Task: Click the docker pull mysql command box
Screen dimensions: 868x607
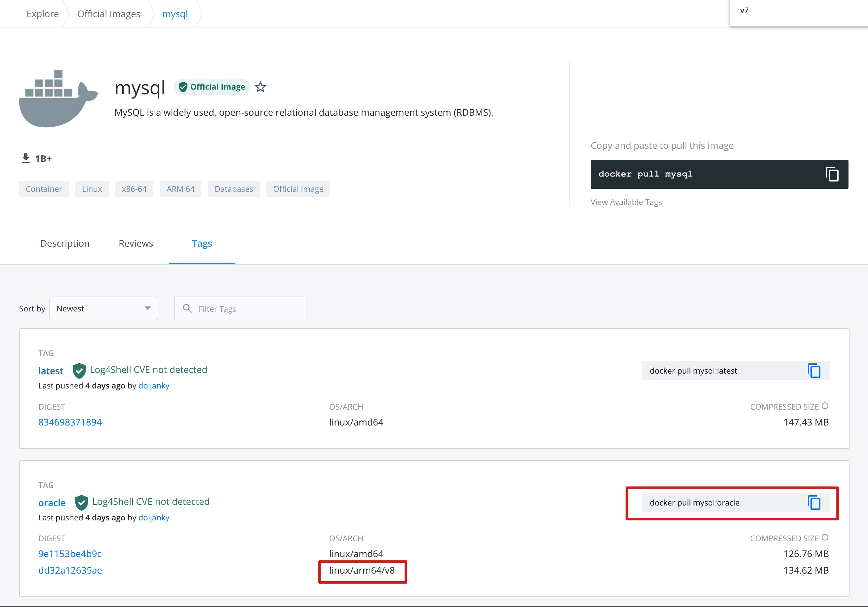Action: point(719,174)
